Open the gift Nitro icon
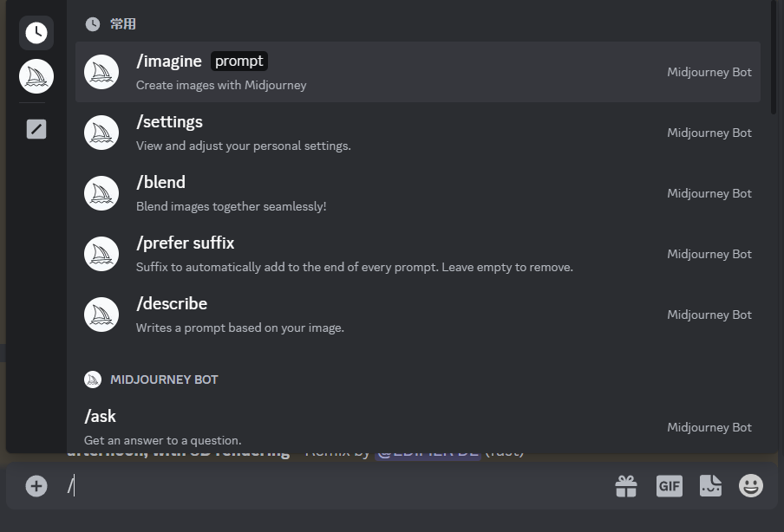Viewport: 784px width, 532px height. (626, 486)
